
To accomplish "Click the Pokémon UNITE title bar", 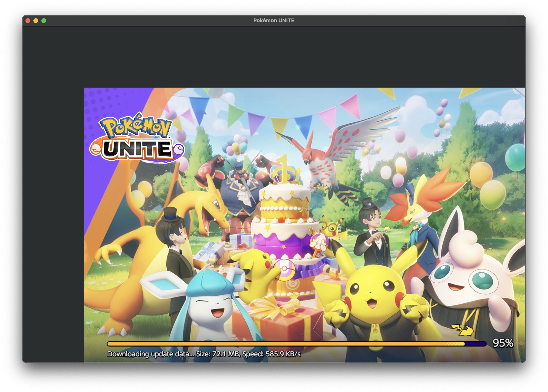I will (x=274, y=20).
